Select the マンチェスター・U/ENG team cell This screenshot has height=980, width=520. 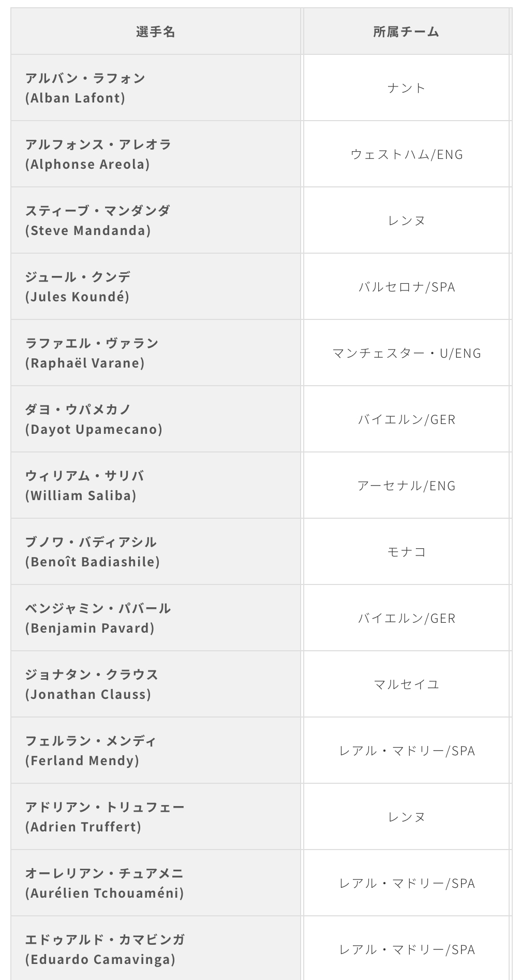406,353
